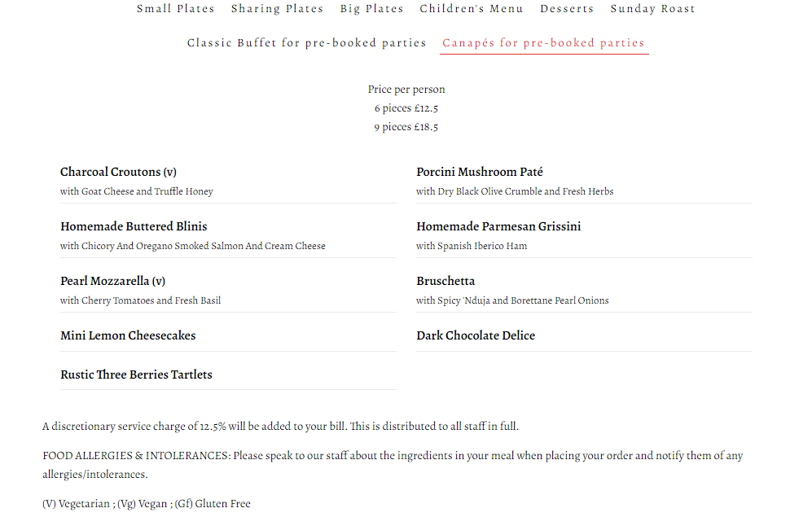Select Canapés for pre-booked parties tab
Viewport: 812px width, 517px height.
click(x=543, y=43)
